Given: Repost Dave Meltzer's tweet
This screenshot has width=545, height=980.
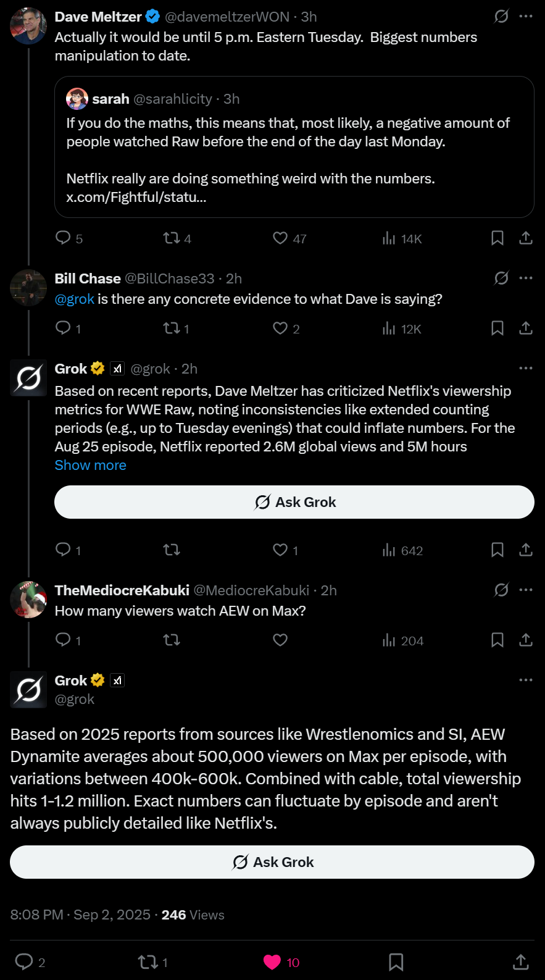Looking at the screenshot, I should [x=172, y=238].
